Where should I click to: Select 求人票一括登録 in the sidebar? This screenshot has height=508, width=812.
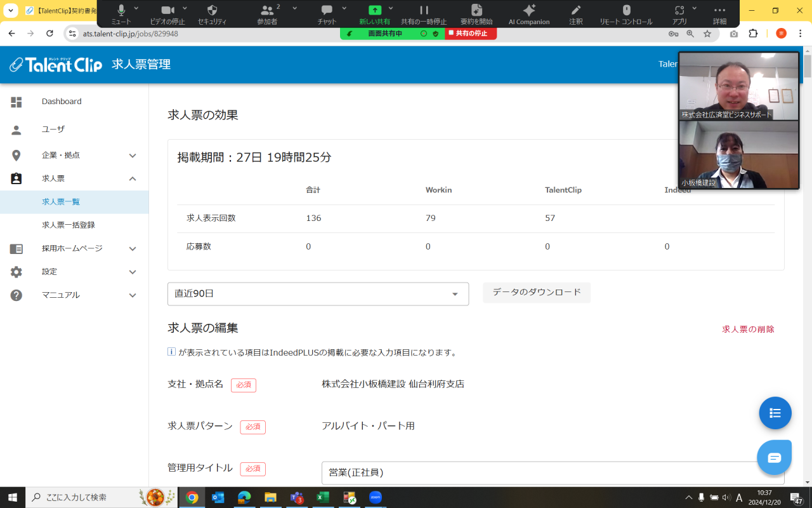[74, 225]
